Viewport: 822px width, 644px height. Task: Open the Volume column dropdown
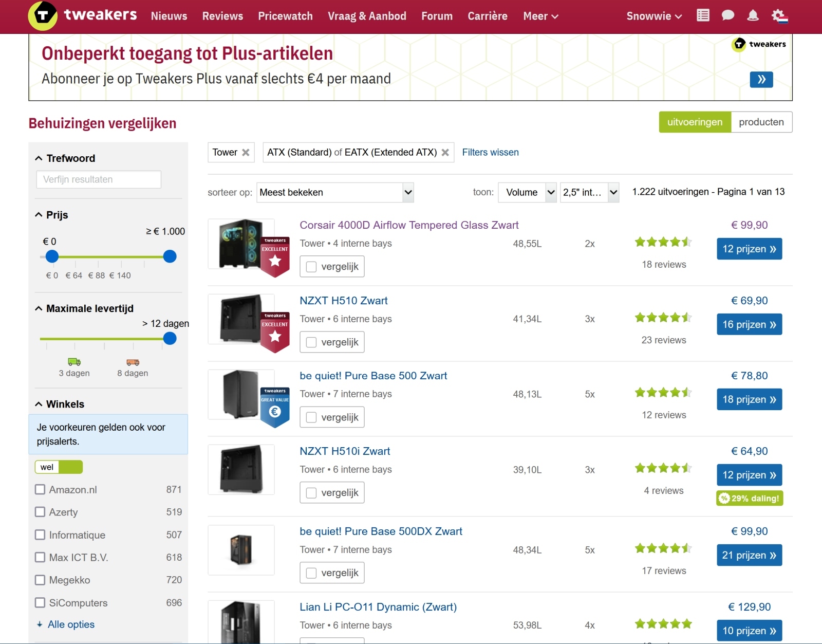(528, 192)
